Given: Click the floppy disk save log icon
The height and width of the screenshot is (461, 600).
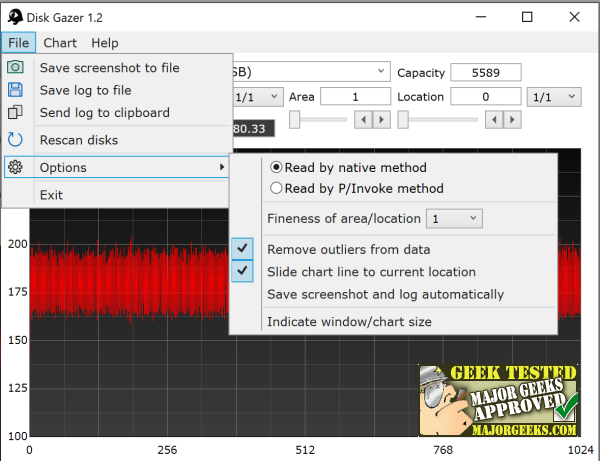Looking at the screenshot, I should 15,90.
